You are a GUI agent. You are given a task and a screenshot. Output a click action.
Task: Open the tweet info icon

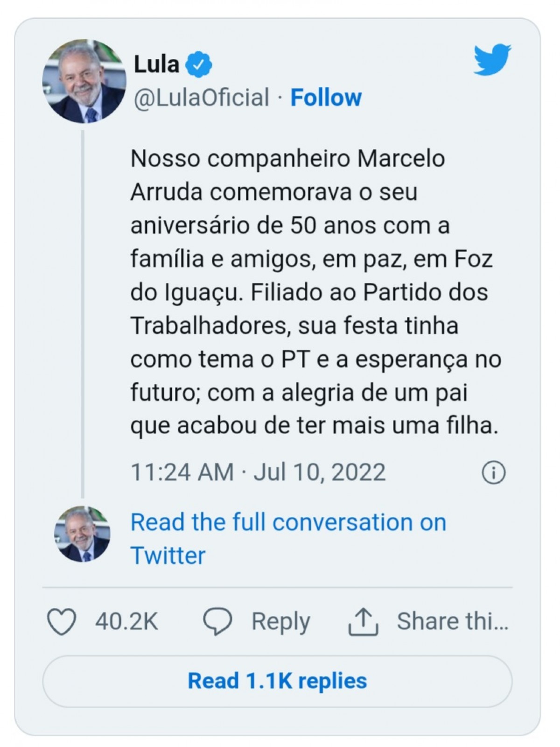(x=493, y=472)
